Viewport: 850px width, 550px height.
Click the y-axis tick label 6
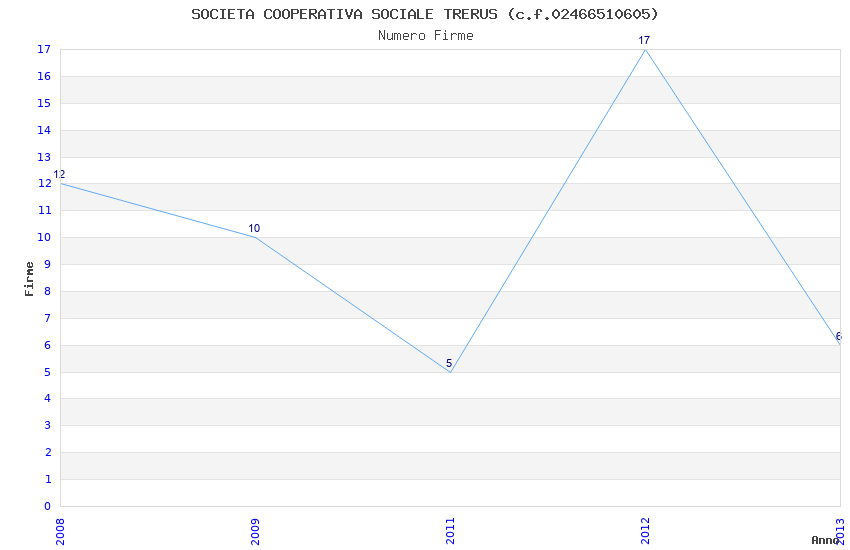coord(48,345)
